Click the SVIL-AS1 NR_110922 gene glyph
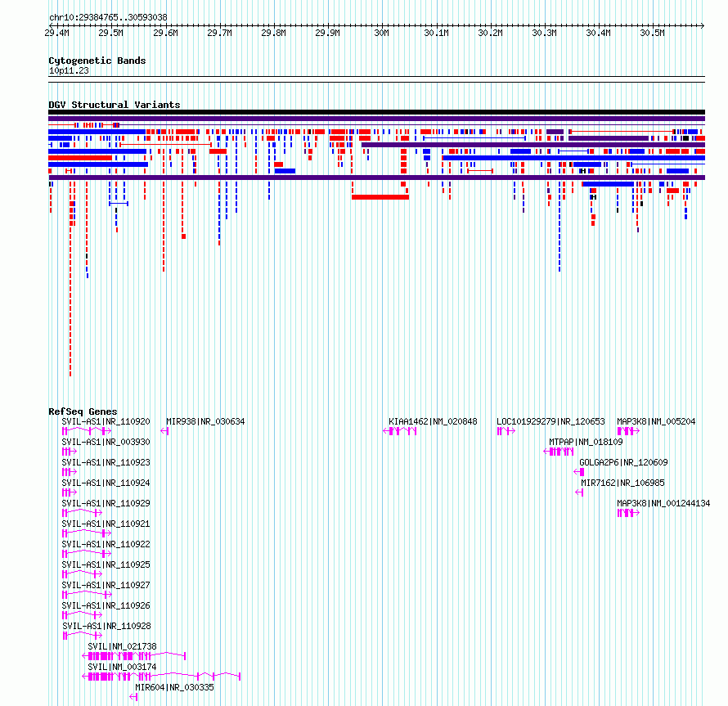The image size is (728, 706). pyautogui.click(x=87, y=554)
